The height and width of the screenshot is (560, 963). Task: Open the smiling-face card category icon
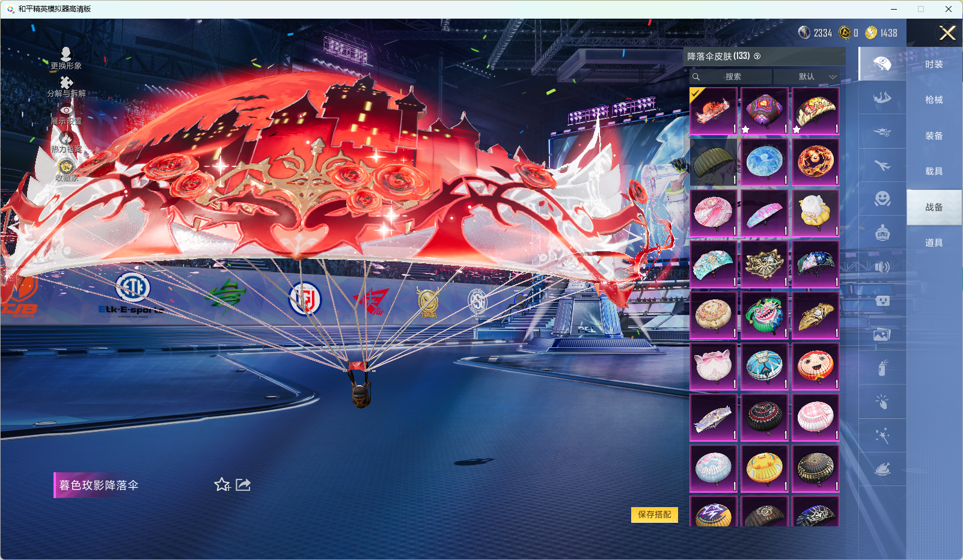[x=882, y=300]
